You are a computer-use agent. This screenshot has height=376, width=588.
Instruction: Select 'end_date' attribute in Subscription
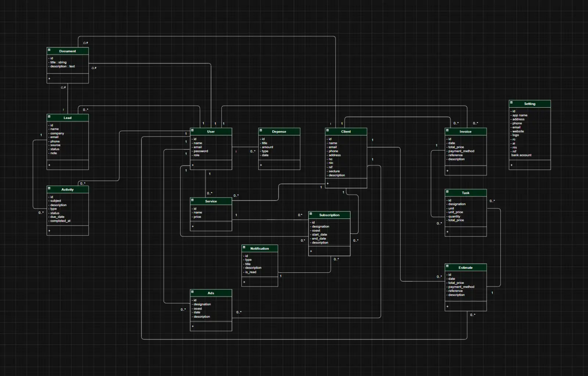tap(319, 239)
